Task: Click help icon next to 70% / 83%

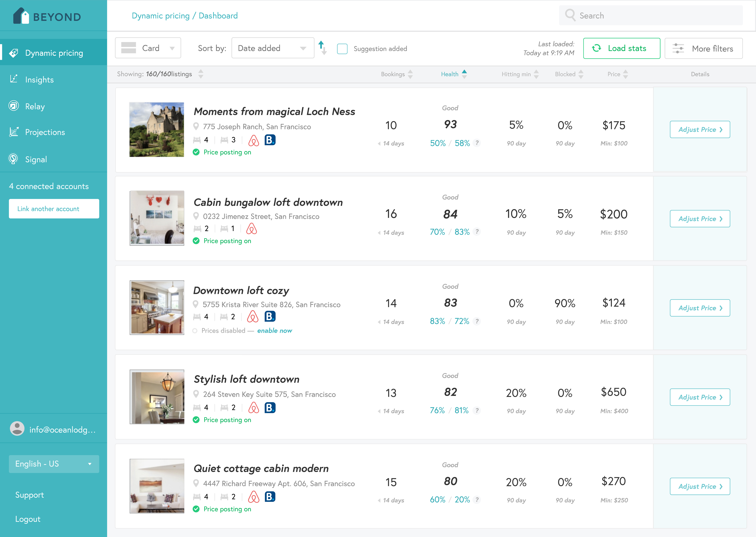Action: coord(477,232)
